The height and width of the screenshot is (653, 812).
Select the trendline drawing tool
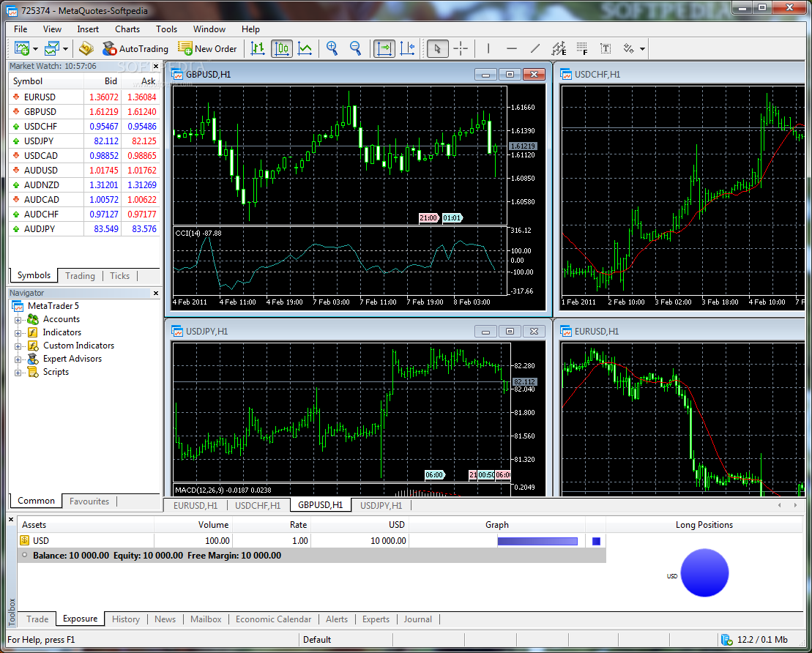coord(535,48)
